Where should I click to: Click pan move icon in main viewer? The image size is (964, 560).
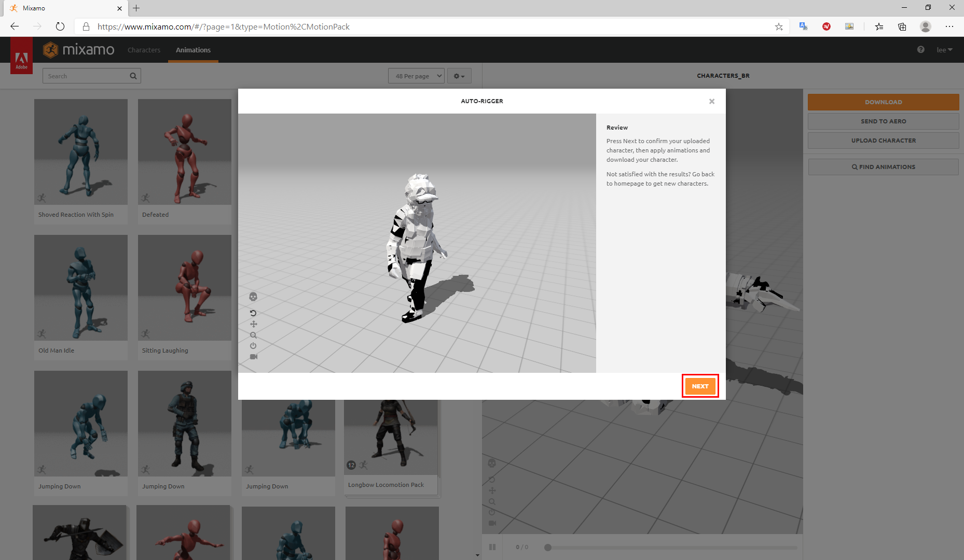(492, 491)
